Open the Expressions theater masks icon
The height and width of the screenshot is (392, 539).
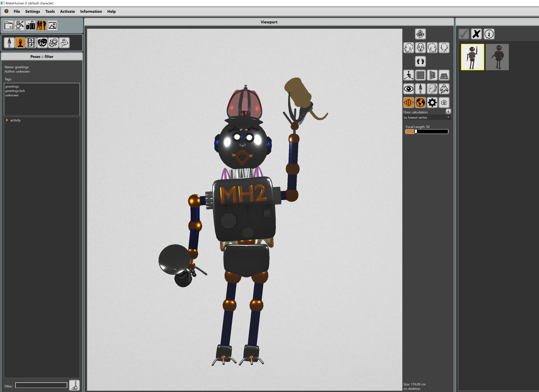[42, 43]
